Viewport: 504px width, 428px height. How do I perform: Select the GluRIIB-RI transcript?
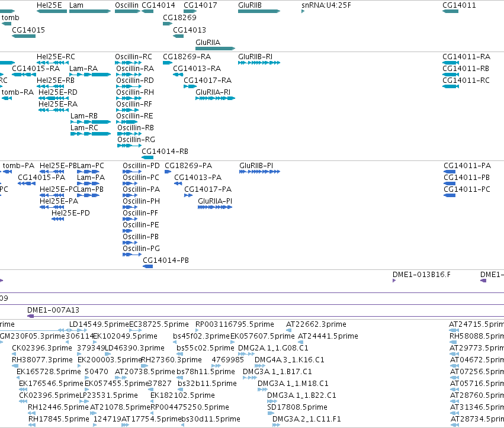[255, 57]
